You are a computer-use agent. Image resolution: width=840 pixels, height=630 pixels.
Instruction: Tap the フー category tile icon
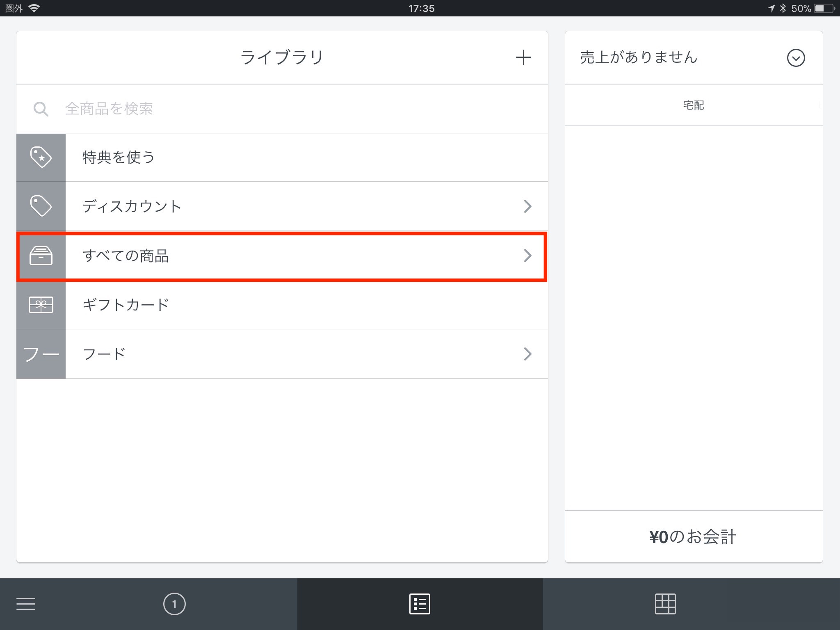point(41,354)
